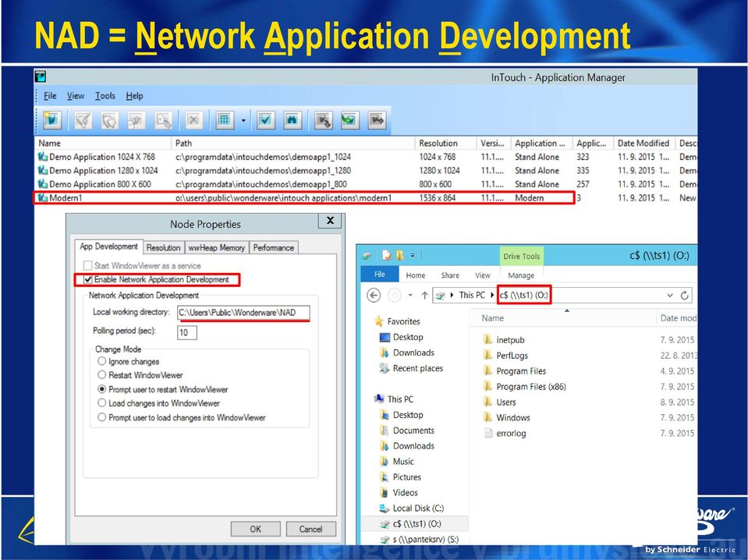Click the Local working directory field

click(243, 313)
